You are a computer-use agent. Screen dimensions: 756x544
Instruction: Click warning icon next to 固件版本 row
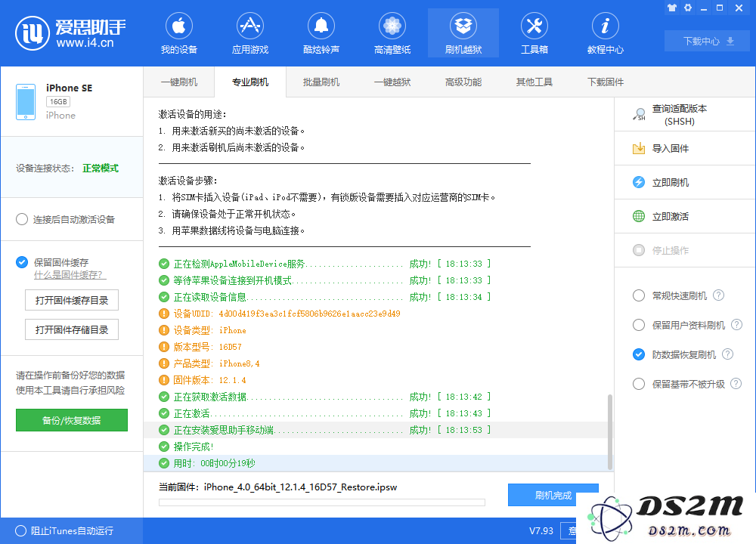164,380
